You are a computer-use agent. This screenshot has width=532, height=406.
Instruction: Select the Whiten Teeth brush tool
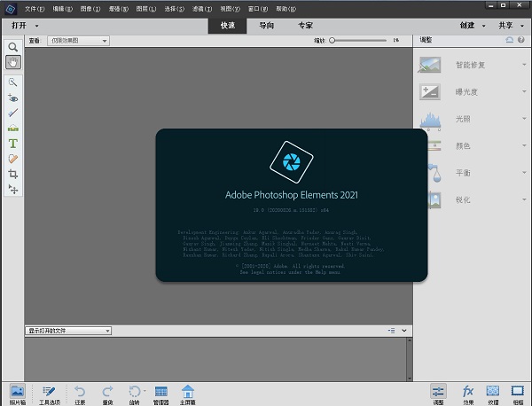pos(13,113)
